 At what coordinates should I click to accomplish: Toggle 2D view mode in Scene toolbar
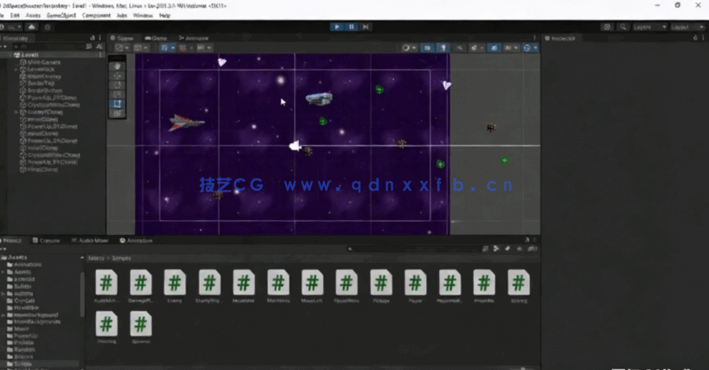tap(427, 47)
